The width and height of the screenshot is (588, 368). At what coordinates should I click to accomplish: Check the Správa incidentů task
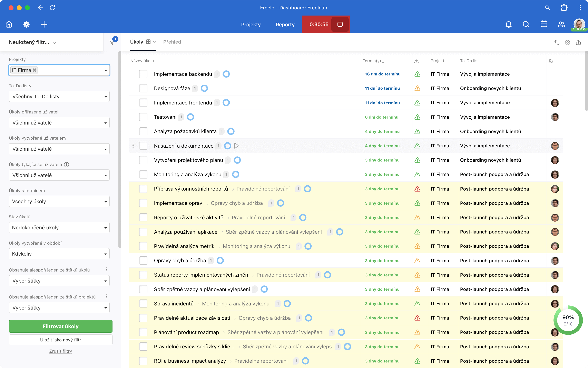coord(143,304)
